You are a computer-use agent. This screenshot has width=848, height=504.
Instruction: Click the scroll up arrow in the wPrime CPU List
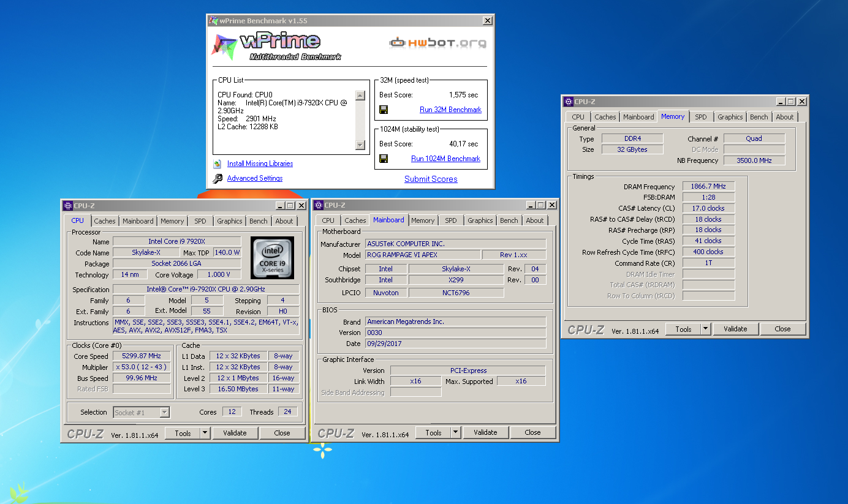pyautogui.click(x=360, y=96)
